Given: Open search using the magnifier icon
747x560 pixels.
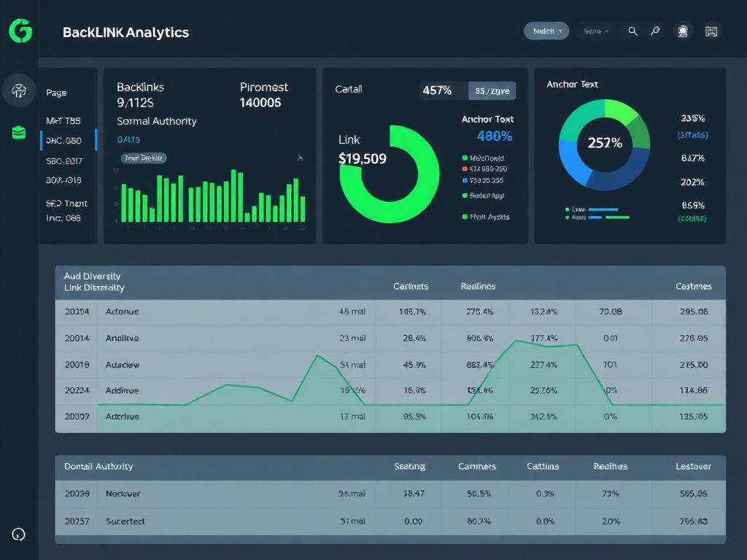Looking at the screenshot, I should click(x=632, y=31).
